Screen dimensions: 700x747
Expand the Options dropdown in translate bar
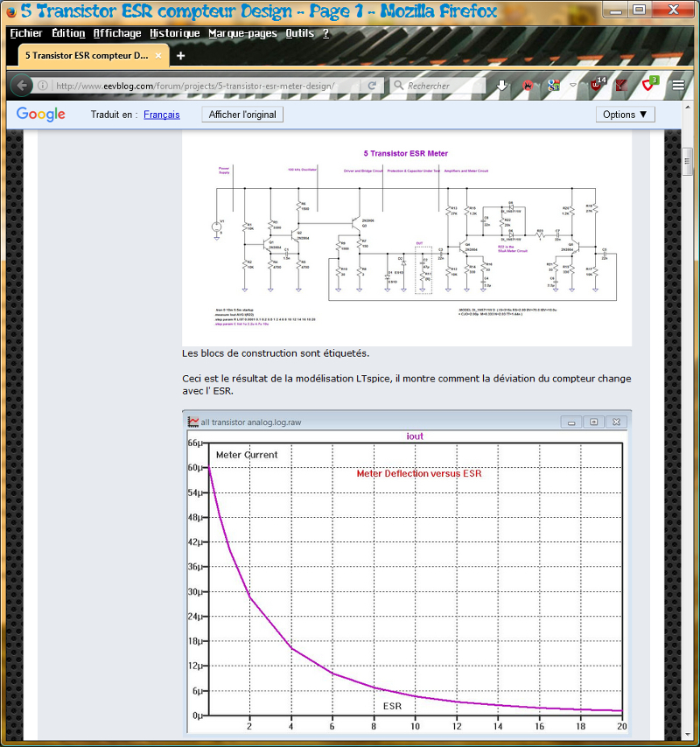[x=626, y=115]
